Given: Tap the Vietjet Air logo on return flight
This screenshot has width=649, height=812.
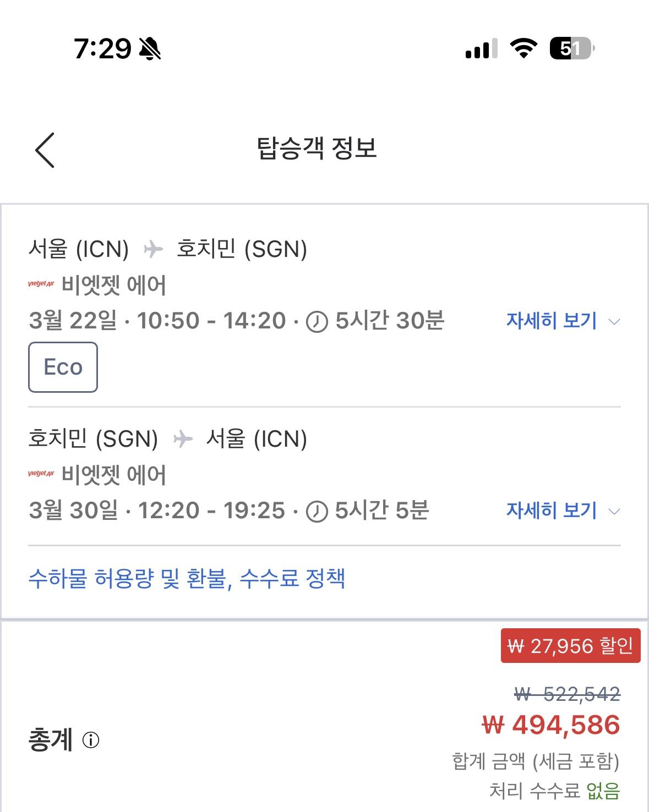Looking at the screenshot, I should [x=41, y=474].
